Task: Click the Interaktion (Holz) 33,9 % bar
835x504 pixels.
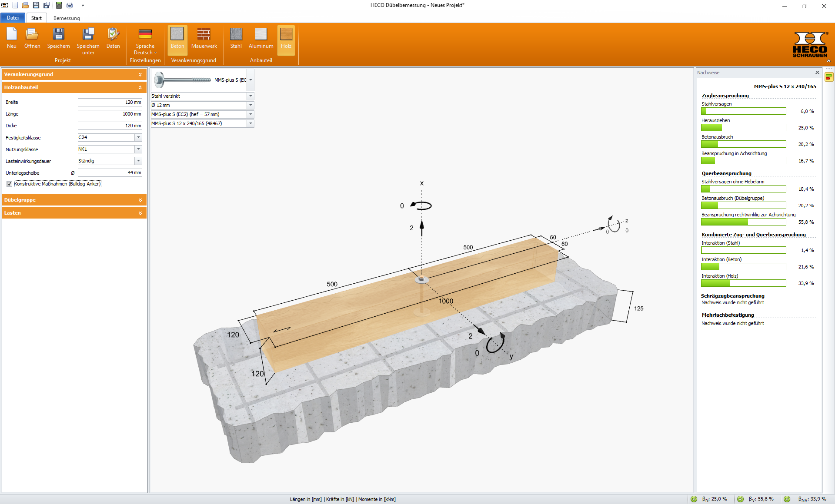Action: click(743, 284)
